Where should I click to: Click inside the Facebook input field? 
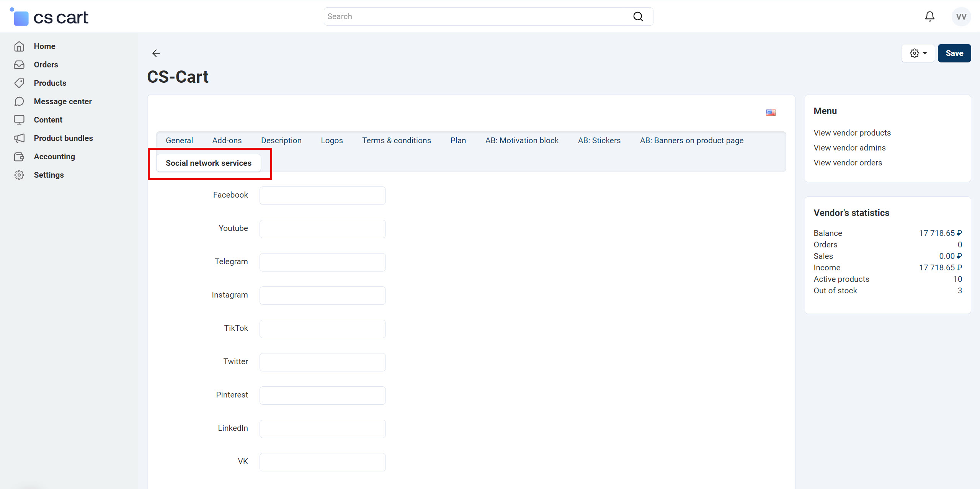coord(322,195)
